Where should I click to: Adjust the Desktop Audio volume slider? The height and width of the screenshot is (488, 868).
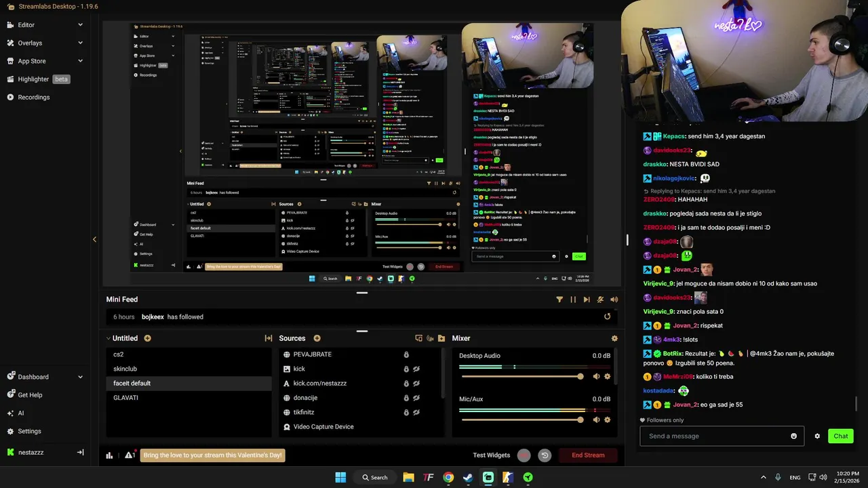pyautogui.click(x=521, y=376)
